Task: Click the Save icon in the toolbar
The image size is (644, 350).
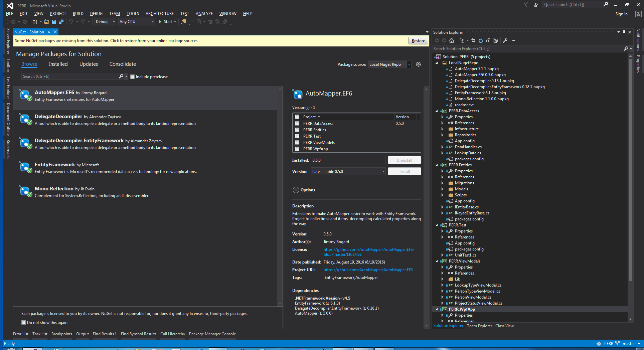Action: click(x=53, y=22)
